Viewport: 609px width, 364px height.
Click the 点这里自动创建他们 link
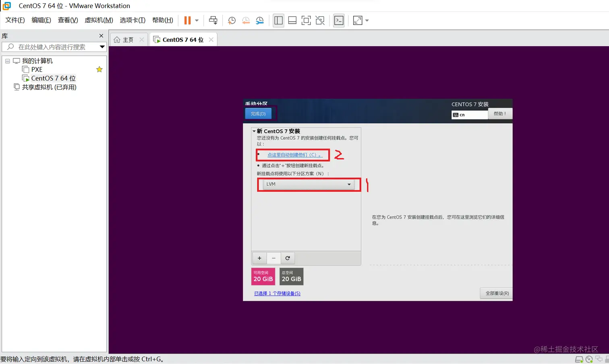(x=295, y=155)
